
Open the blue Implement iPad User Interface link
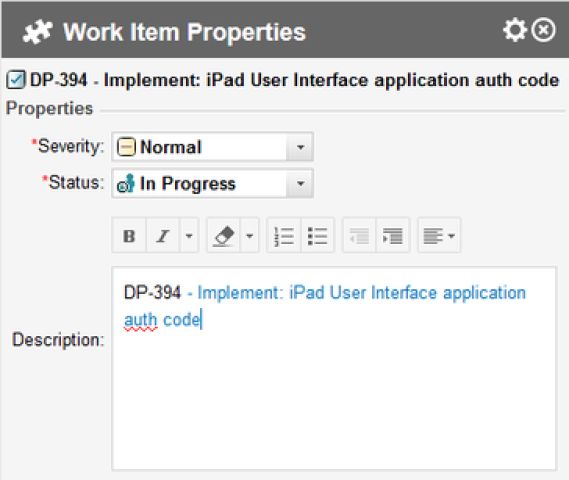(325, 306)
